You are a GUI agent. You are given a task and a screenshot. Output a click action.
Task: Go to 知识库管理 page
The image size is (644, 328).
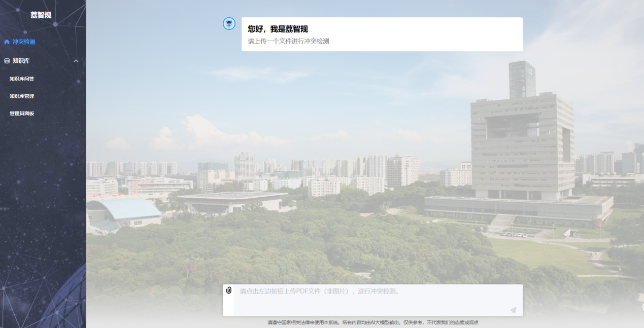22,96
